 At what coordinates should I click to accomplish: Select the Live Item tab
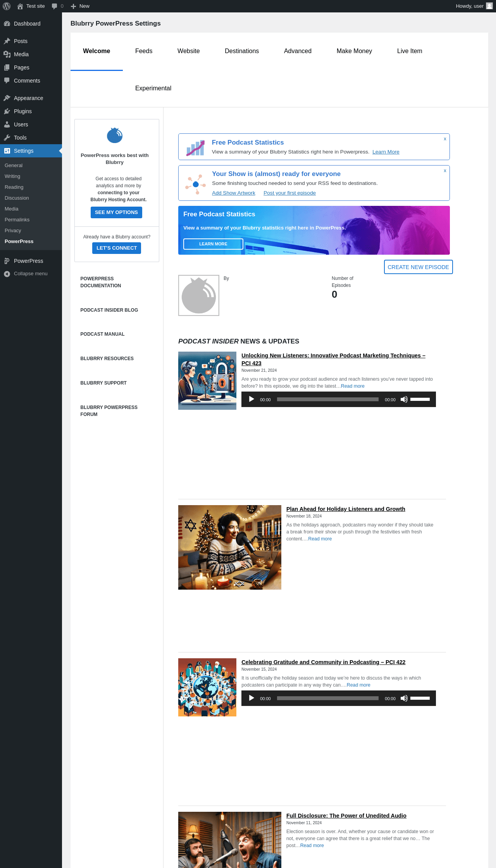pos(410,51)
